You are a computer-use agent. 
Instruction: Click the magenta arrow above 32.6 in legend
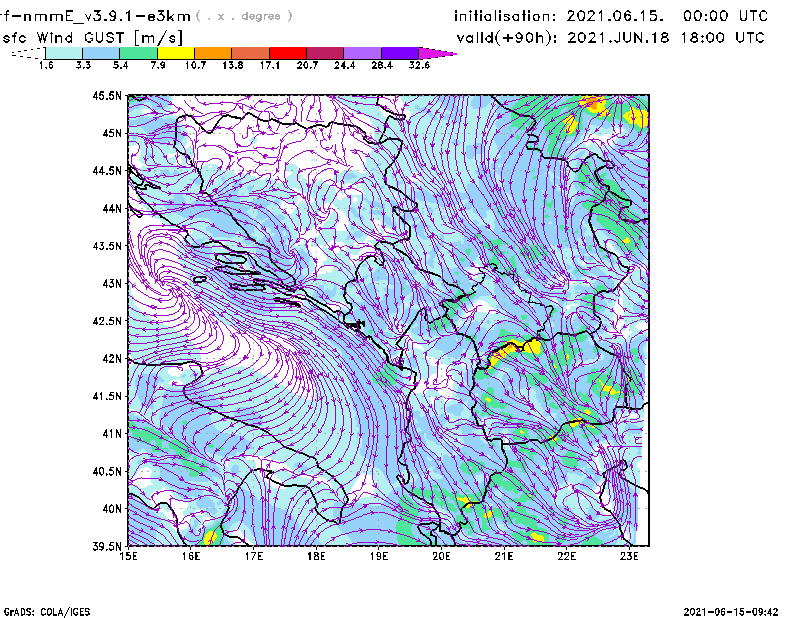[437, 53]
